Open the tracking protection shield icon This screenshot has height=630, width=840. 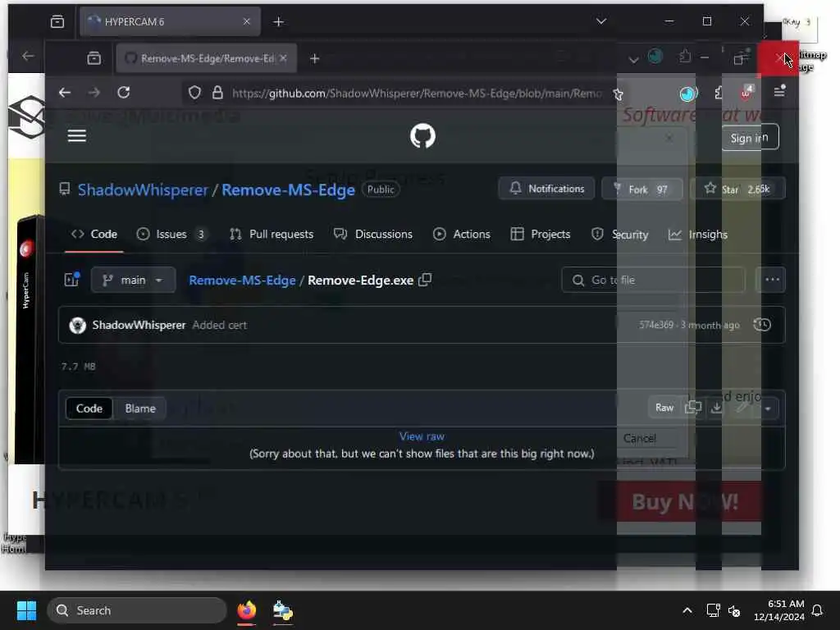click(194, 93)
